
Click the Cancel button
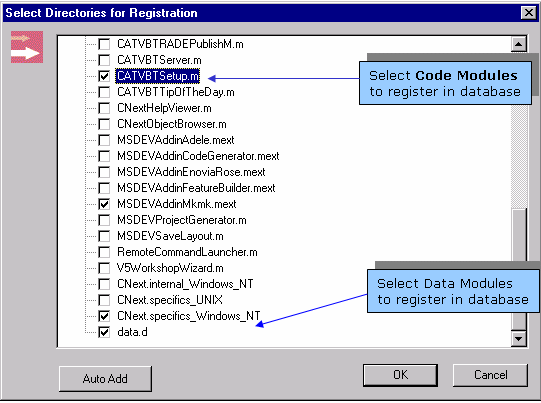(x=490, y=375)
